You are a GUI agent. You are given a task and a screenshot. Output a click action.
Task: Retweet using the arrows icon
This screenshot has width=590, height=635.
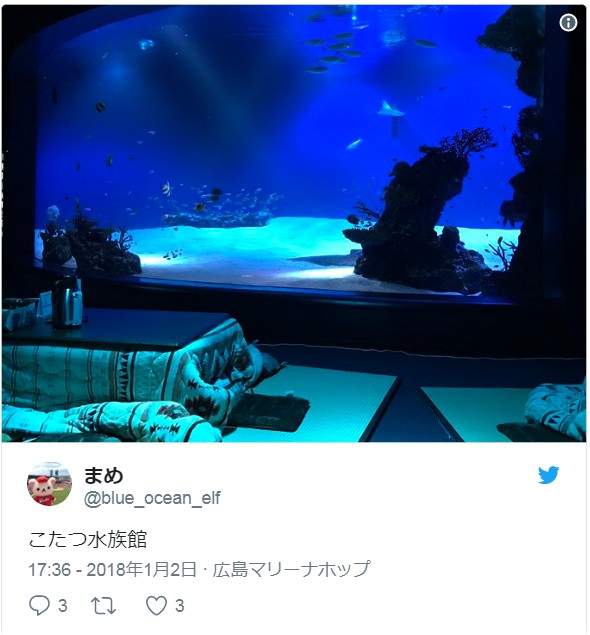[x=104, y=606]
